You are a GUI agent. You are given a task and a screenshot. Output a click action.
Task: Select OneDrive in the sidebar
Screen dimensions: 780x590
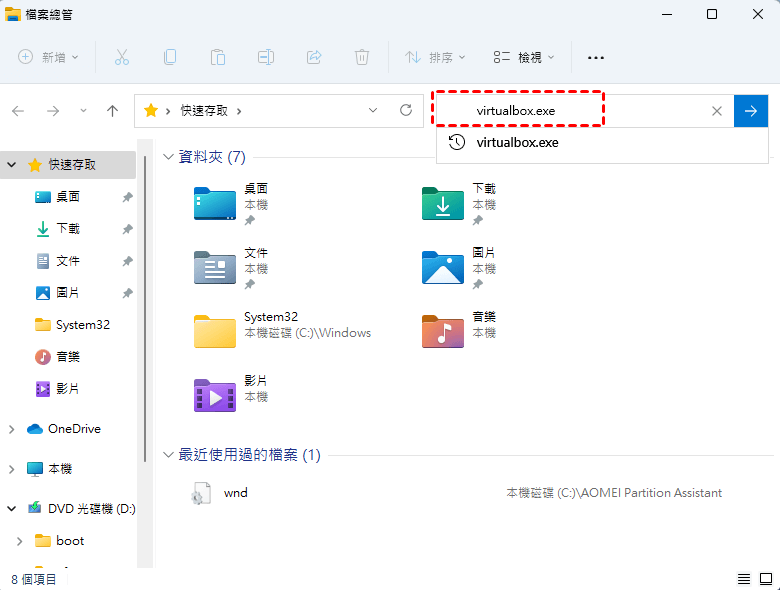[64, 429]
